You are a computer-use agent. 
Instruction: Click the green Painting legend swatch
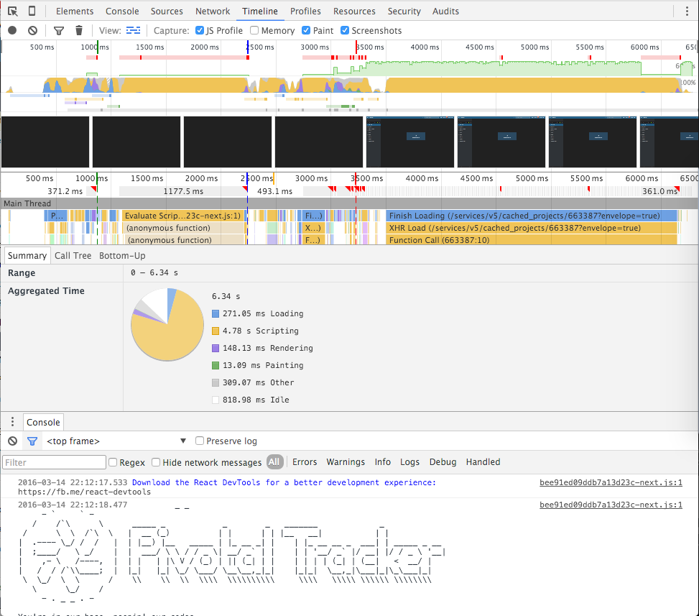click(x=216, y=365)
